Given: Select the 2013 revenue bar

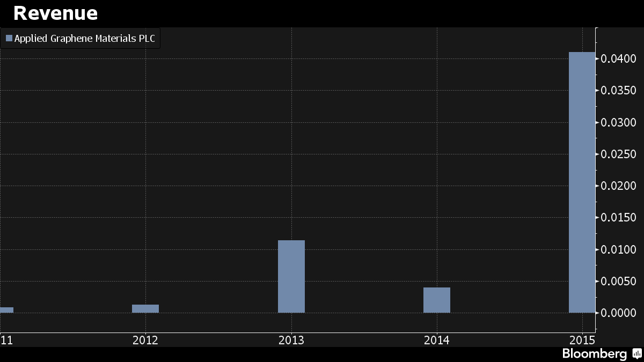Looking at the screenshot, I should click(291, 276).
